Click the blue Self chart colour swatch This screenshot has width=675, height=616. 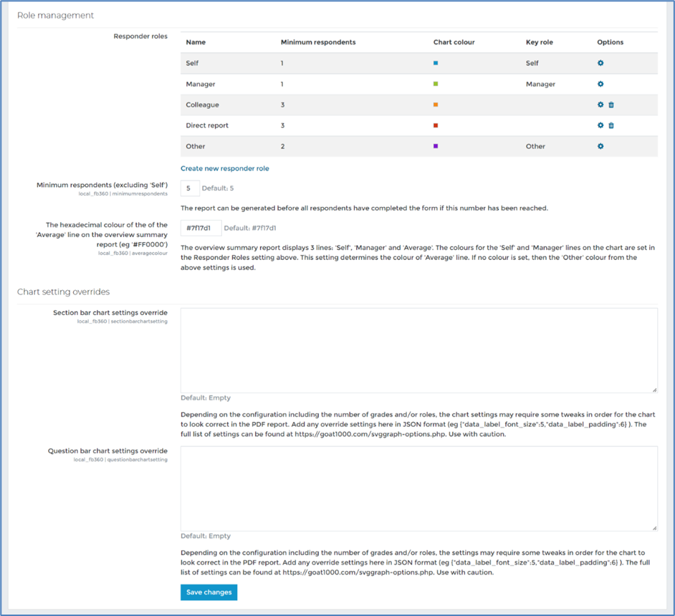click(436, 63)
